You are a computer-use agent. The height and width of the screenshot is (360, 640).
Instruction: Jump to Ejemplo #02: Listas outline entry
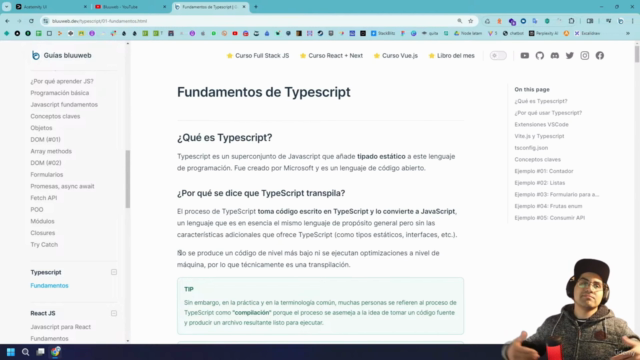[540, 183]
